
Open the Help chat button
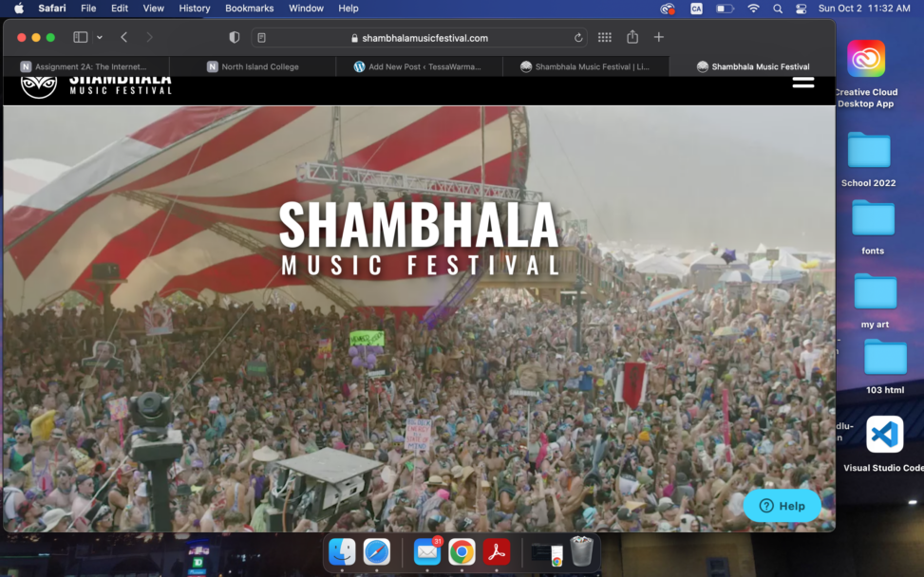click(x=782, y=506)
